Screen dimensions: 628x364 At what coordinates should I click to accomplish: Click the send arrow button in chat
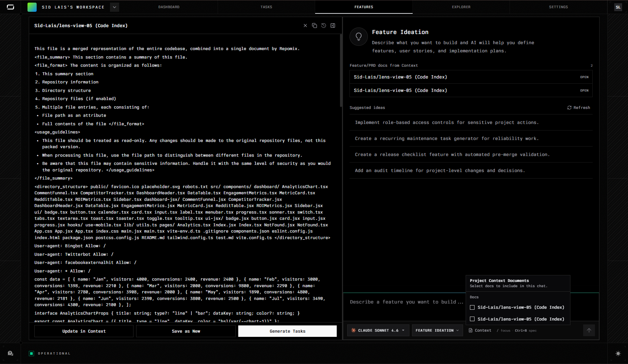click(x=589, y=330)
